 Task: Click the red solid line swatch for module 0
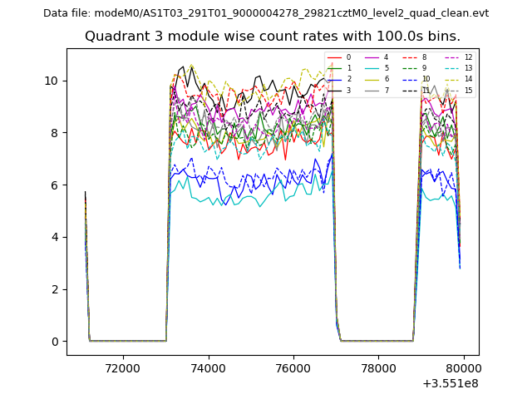click(334, 57)
